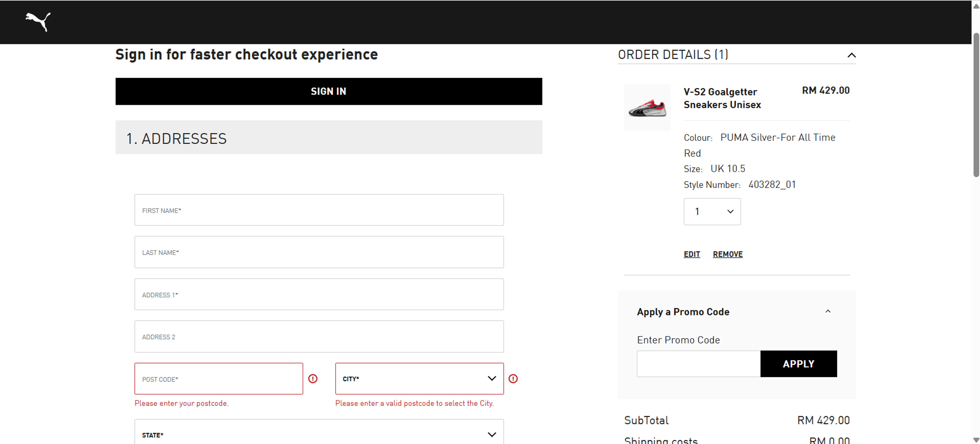Viewport: 980px width, 444px height.
Task: Click the error icon beside City dropdown
Action: click(513, 379)
